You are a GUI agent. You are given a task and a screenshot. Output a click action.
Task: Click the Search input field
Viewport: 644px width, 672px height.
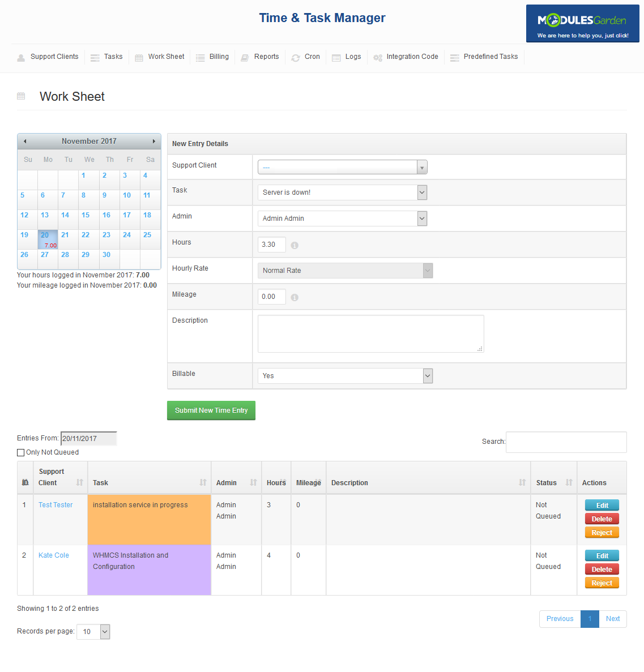pos(566,442)
